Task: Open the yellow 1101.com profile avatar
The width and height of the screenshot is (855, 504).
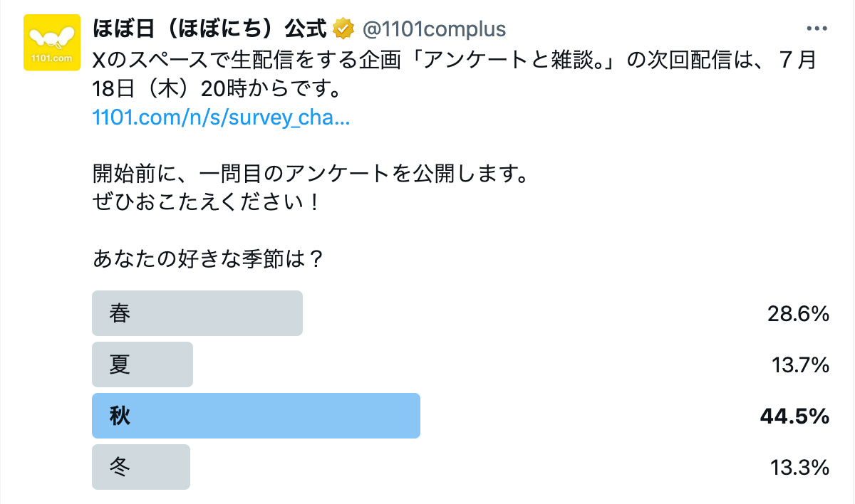Action: coord(52,43)
